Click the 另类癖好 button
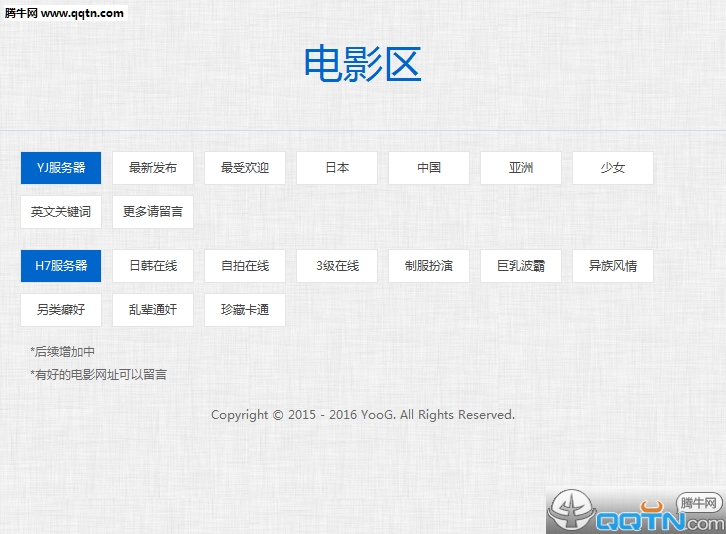The width and height of the screenshot is (726, 534). 61,310
